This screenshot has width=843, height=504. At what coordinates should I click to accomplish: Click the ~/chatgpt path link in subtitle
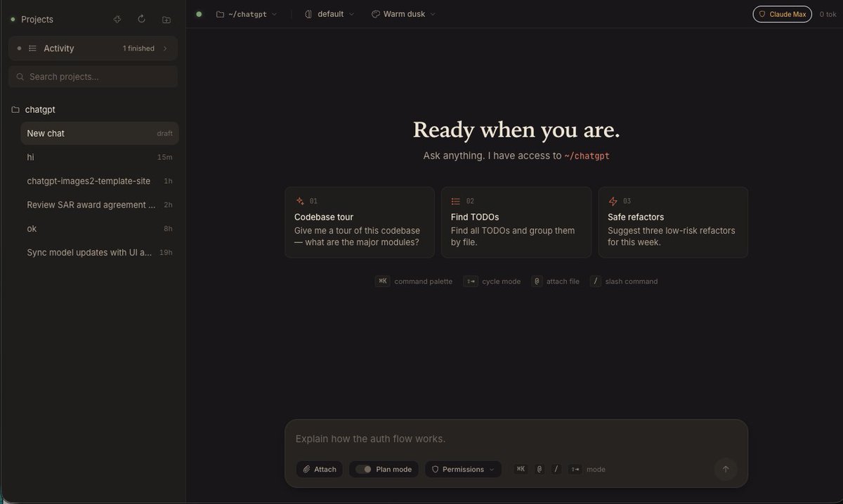click(587, 157)
